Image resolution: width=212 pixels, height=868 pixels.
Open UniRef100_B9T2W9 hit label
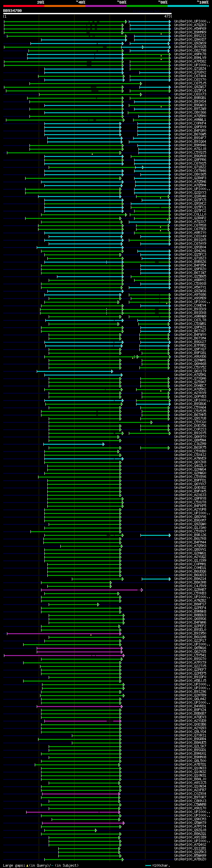click(190, 109)
